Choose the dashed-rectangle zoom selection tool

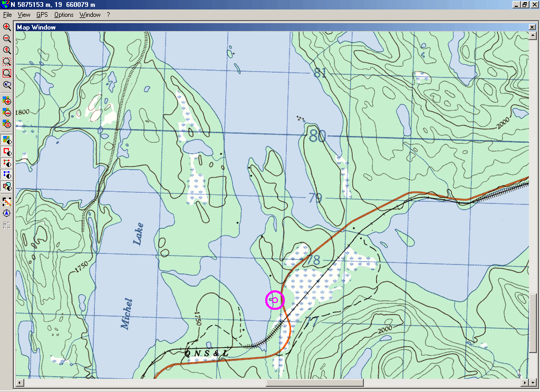7,62
